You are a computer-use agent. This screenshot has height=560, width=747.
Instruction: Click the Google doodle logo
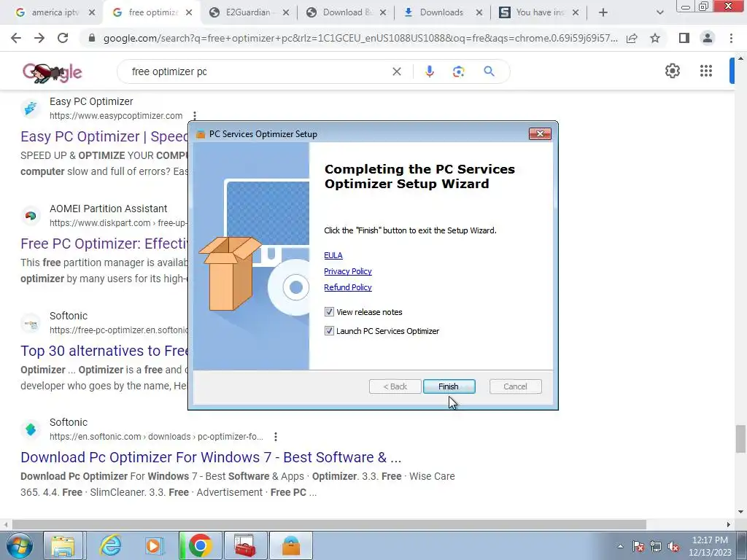(x=53, y=72)
